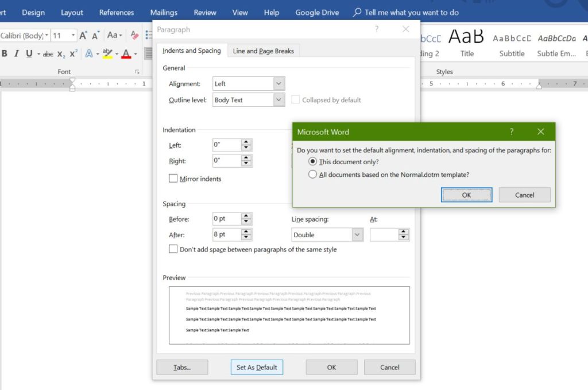Enable subscript formatting
588x390 pixels.
pos(61,53)
